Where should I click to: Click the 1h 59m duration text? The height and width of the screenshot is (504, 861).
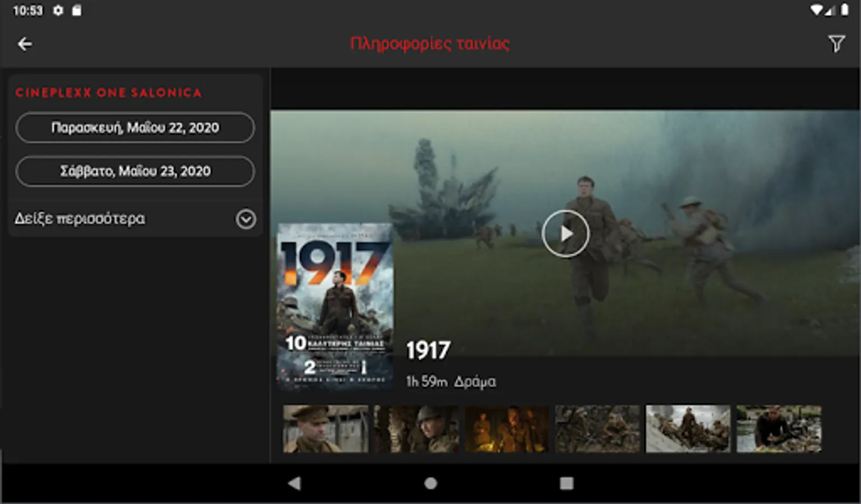pos(427,381)
